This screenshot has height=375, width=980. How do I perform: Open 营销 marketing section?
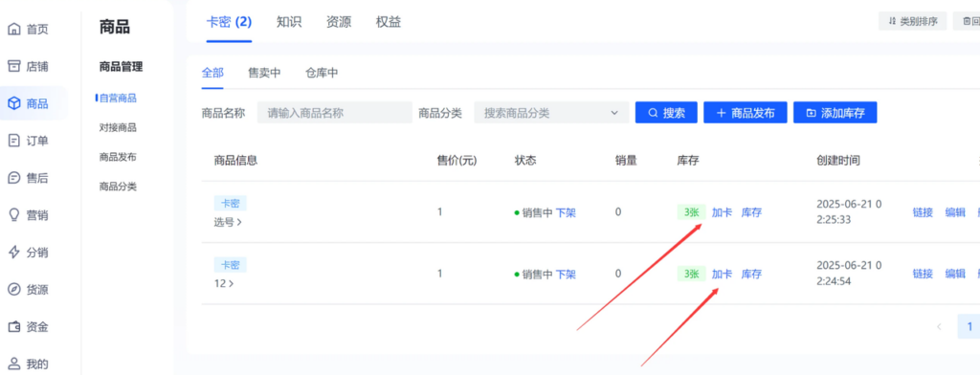pyautogui.click(x=28, y=215)
